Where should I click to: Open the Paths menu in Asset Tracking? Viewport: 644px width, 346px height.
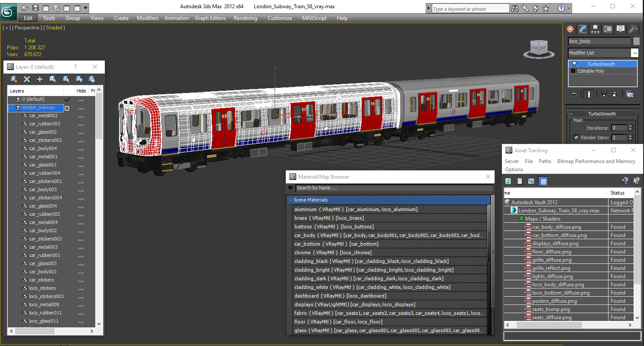point(545,161)
